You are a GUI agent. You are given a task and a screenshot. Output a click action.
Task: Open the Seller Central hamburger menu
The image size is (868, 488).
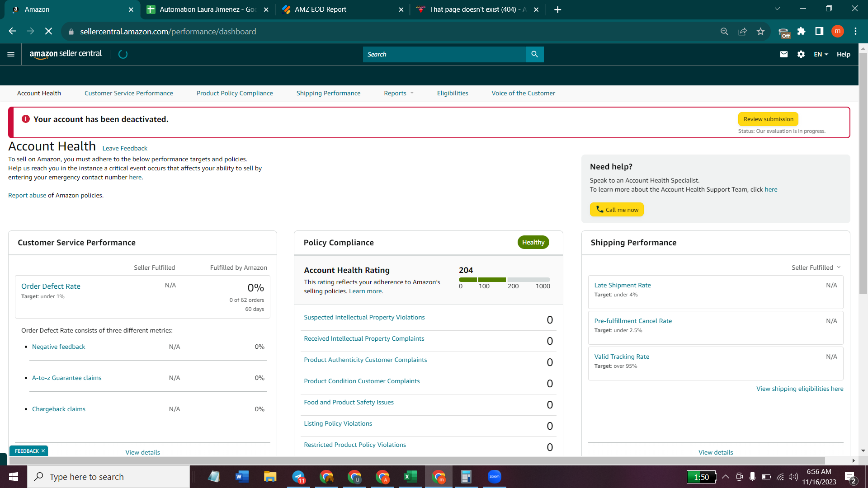coord(11,54)
